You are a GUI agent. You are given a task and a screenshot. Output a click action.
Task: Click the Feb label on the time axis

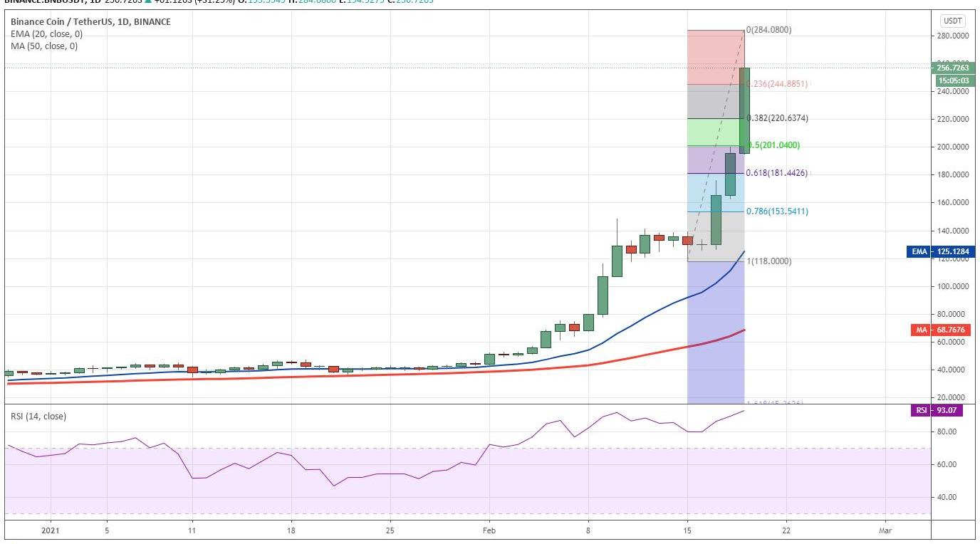tap(489, 530)
